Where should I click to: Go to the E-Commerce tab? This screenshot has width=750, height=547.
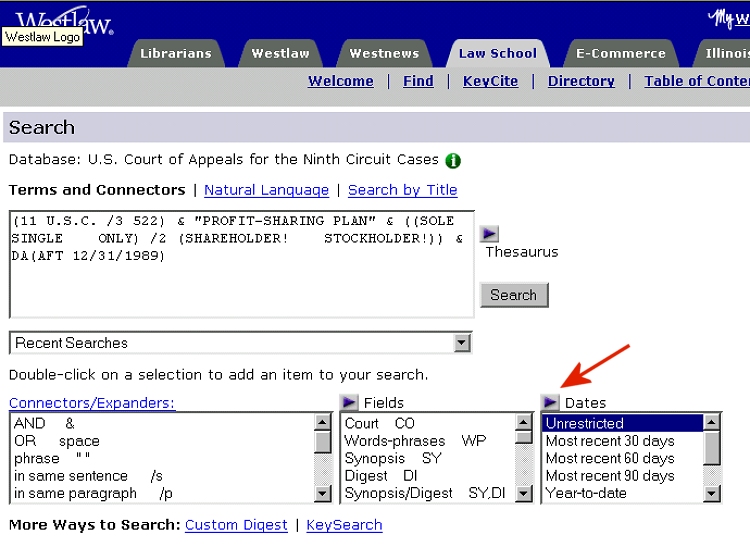coord(621,53)
